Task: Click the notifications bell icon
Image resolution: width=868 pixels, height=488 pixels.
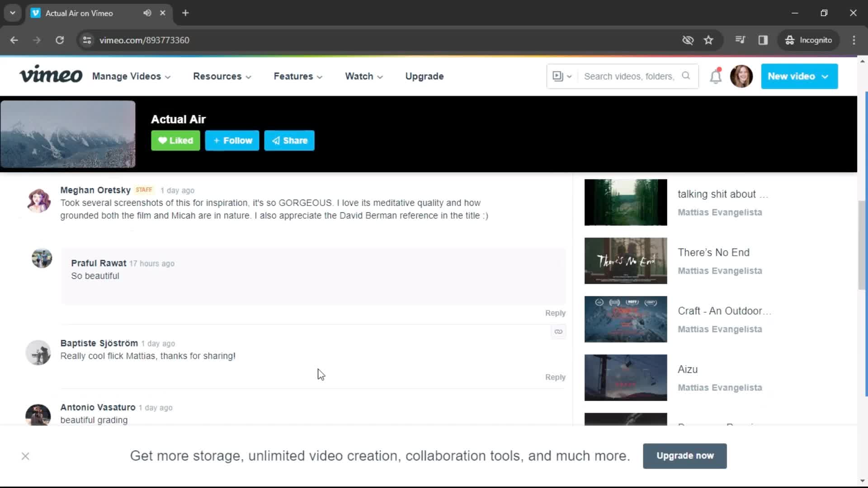Action: click(x=715, y=76)
